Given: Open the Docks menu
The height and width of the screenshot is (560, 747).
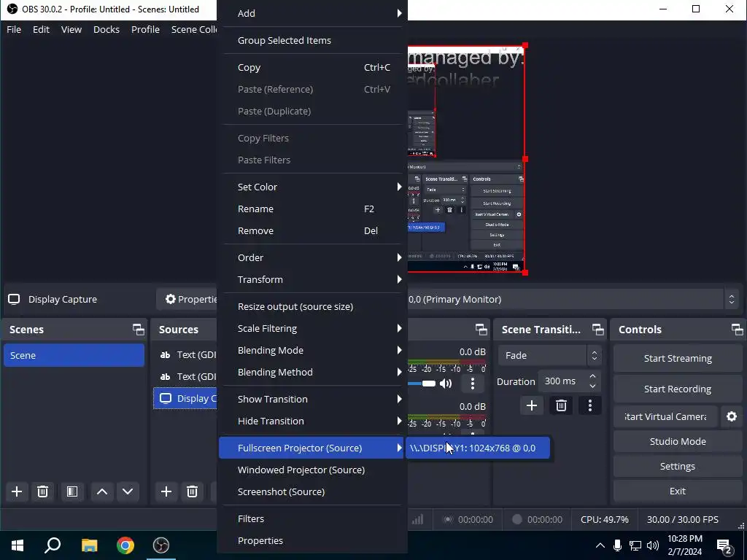Looking at the screenshot, I should (x=107, y=29).
